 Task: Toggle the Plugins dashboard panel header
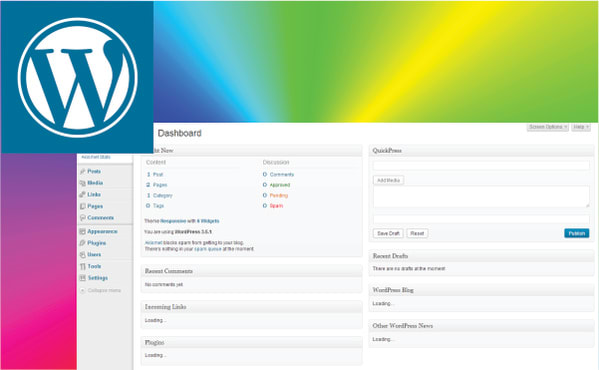click(x=251, y=343)
